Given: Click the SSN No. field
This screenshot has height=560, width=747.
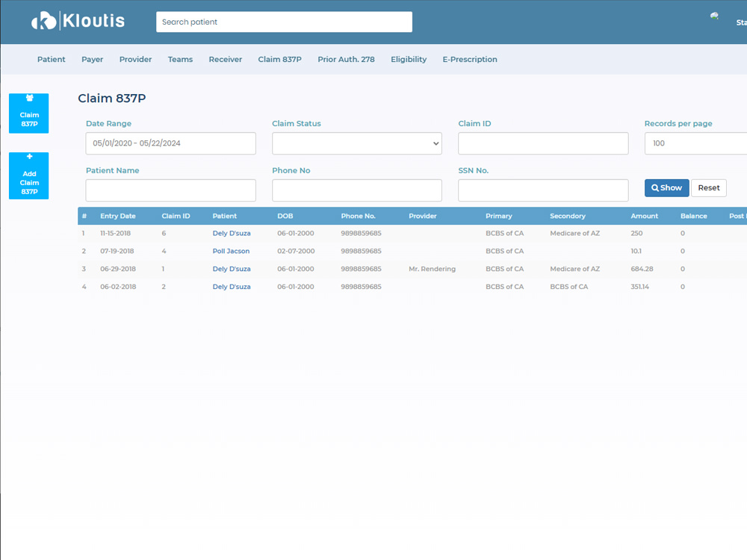Looking at the screenshot, I should click(543, 190).
